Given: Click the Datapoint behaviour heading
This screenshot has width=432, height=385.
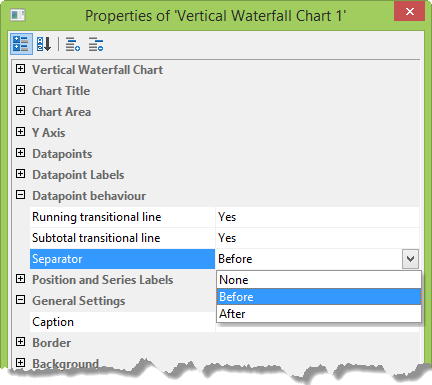Looking at the screenshot, I should (89, 196).
